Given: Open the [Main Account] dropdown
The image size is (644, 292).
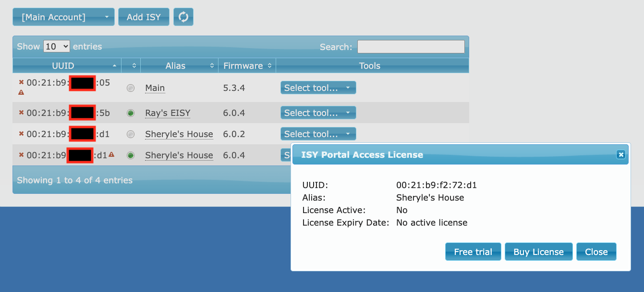Looking at the screenshot, I should [63, 17].
